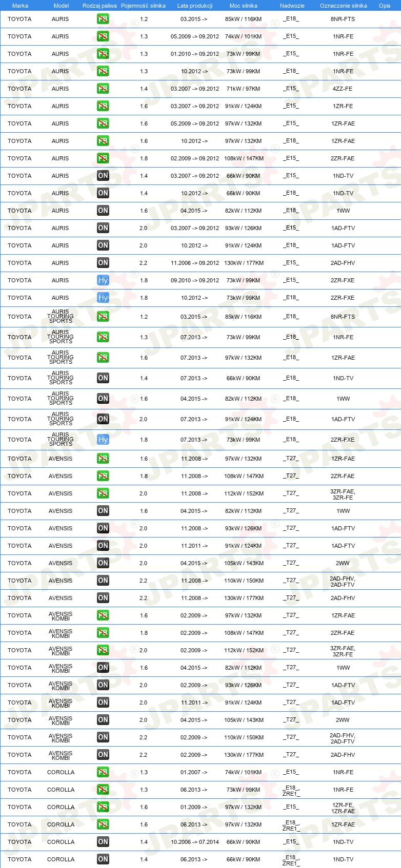
Task: Select Hy hybrid icon in plain Auris 10.2012 row
Action: (103, 298)
